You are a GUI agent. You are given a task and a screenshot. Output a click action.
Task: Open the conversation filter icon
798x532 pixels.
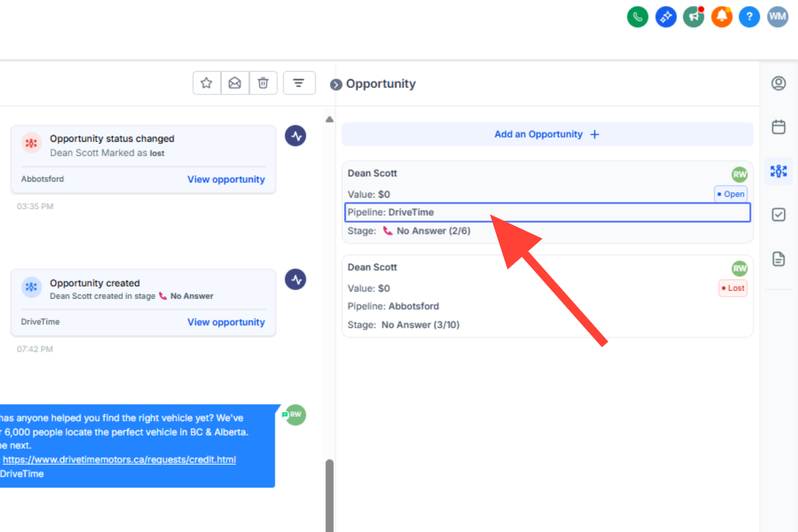299,83
